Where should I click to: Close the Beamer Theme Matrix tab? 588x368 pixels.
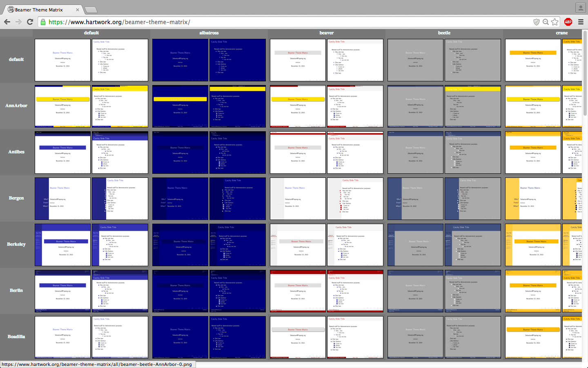(x=77, y=10)
